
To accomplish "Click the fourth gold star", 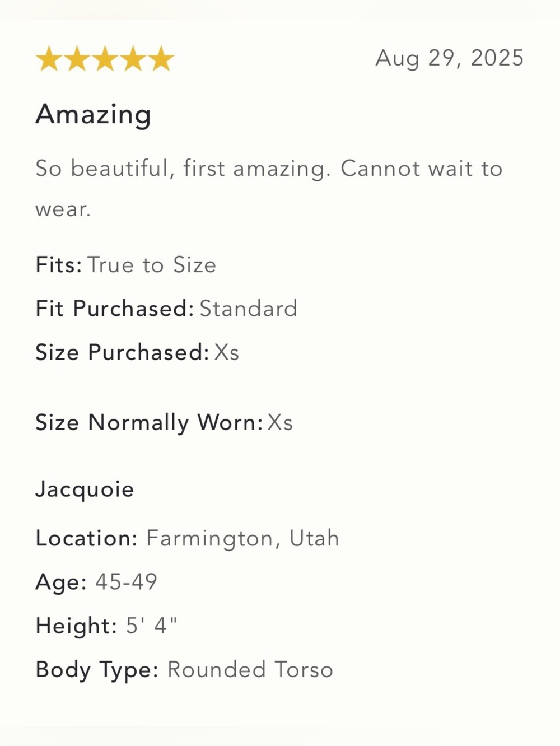I will [133, 59].
